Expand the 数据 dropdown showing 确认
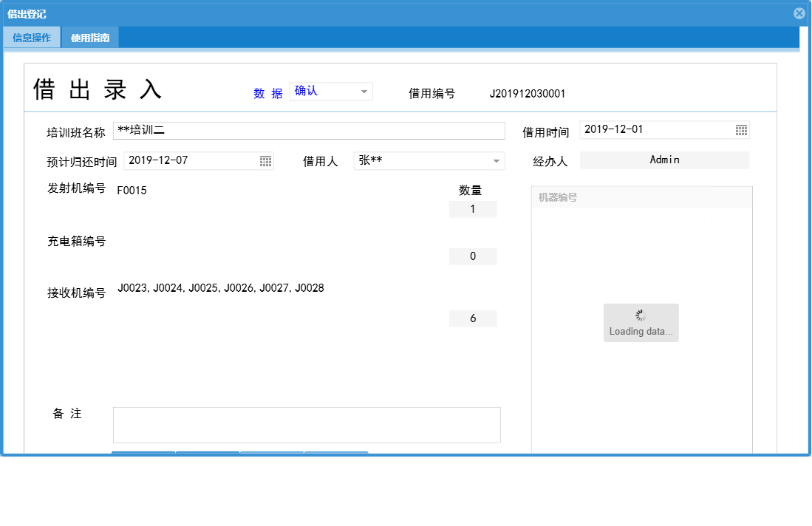812x526 pixels. 331,91
